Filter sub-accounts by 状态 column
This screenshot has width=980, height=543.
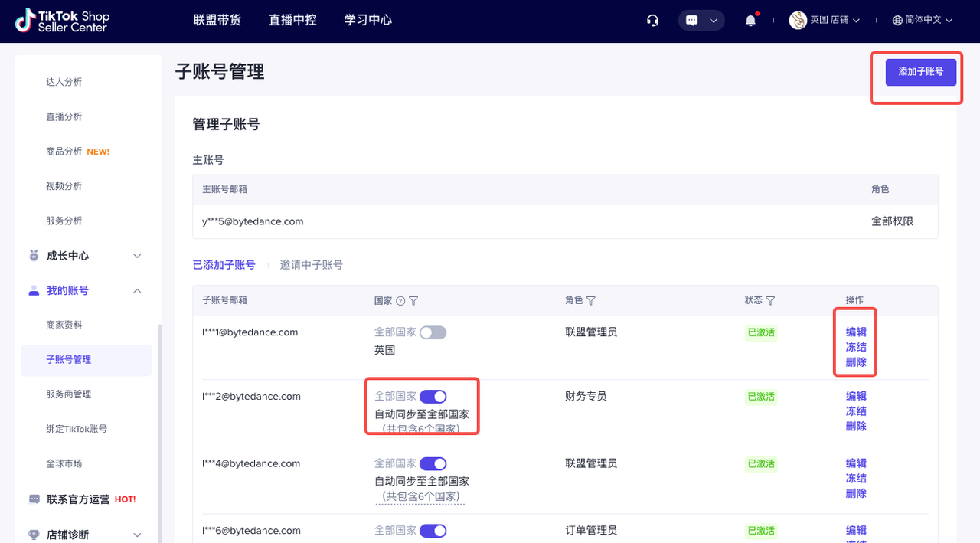tap(770, 300)
